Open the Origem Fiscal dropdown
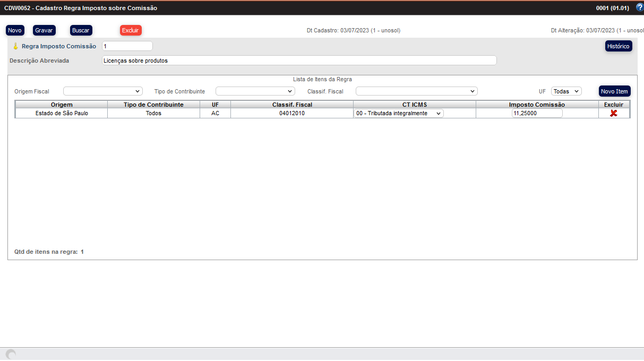Screen dimensions: 644x361 (102, 91)
